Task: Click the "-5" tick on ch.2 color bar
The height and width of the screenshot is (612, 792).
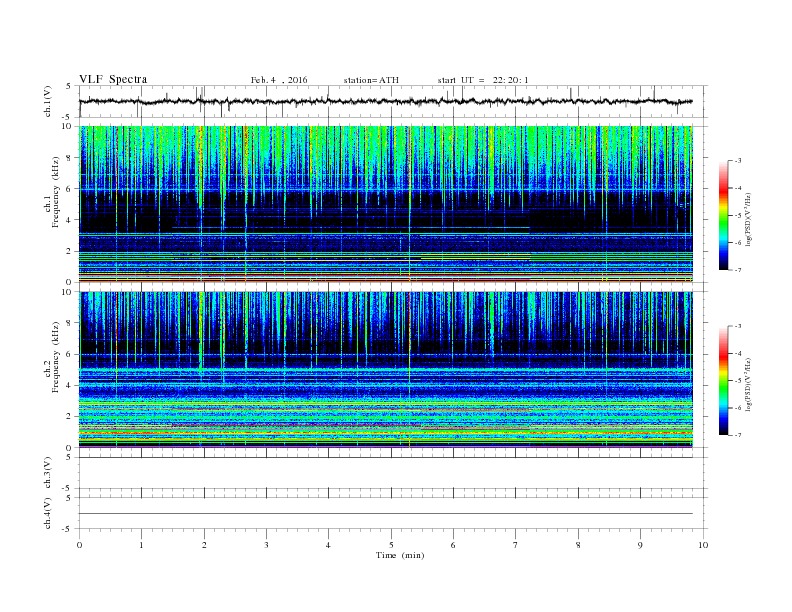Action: tap(738, 381)
